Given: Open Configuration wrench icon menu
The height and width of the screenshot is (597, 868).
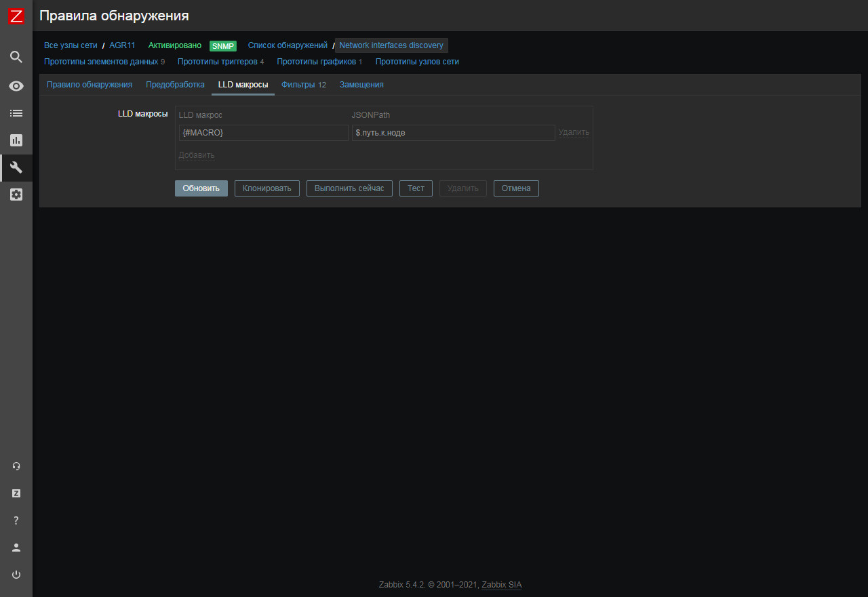Looking at the screenshot, I should tap(16, 167).
